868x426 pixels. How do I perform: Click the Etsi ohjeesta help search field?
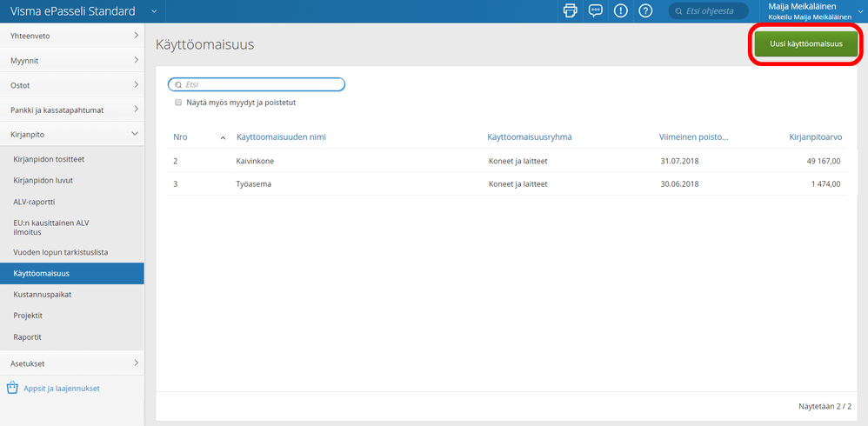[709, 10]
